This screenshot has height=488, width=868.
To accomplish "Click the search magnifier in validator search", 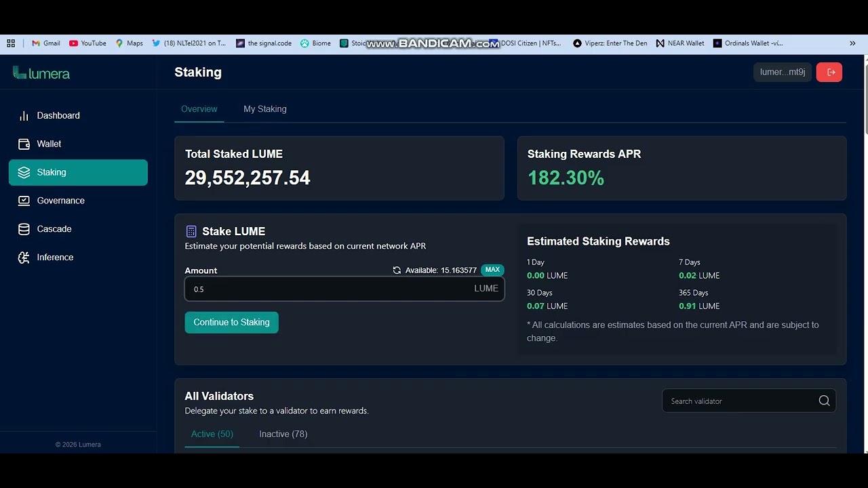I will (824, 401).
